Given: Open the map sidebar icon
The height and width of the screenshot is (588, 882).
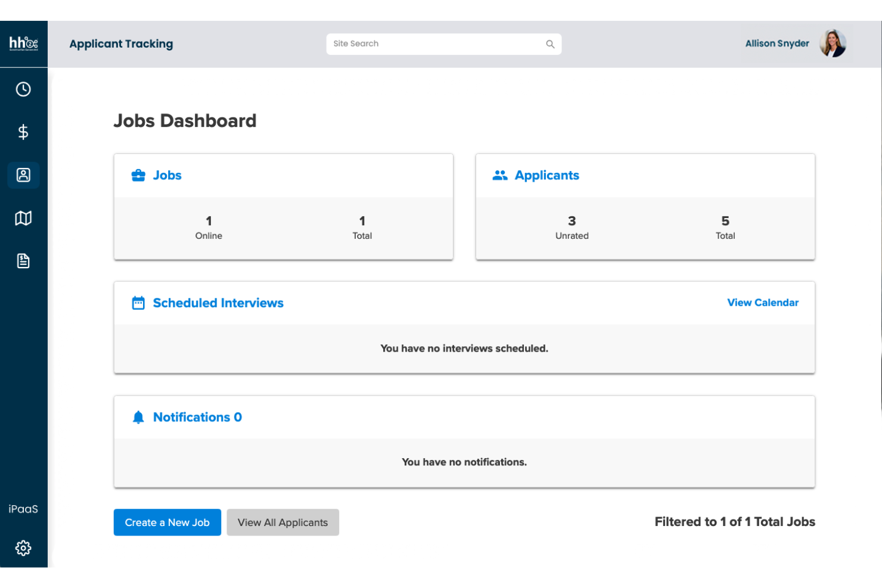Looking at the screenshot, I should pyautogui.click(x=23, y=218).
